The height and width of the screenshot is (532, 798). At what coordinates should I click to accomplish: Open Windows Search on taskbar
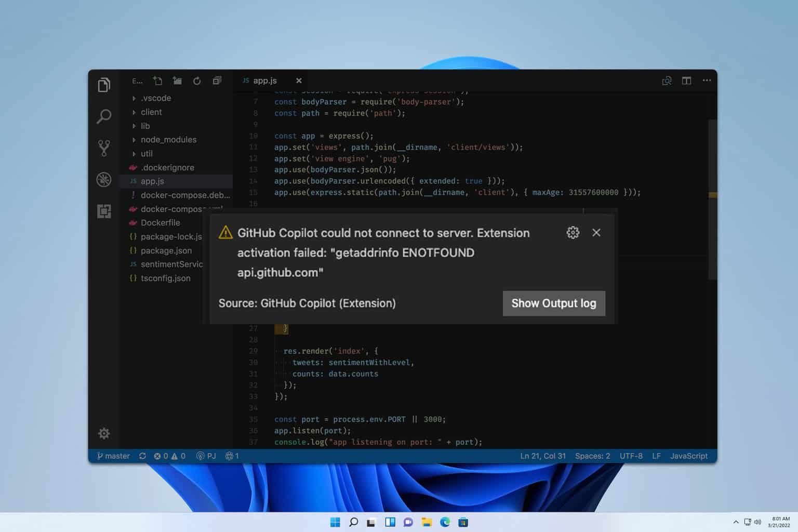[353, 522]
